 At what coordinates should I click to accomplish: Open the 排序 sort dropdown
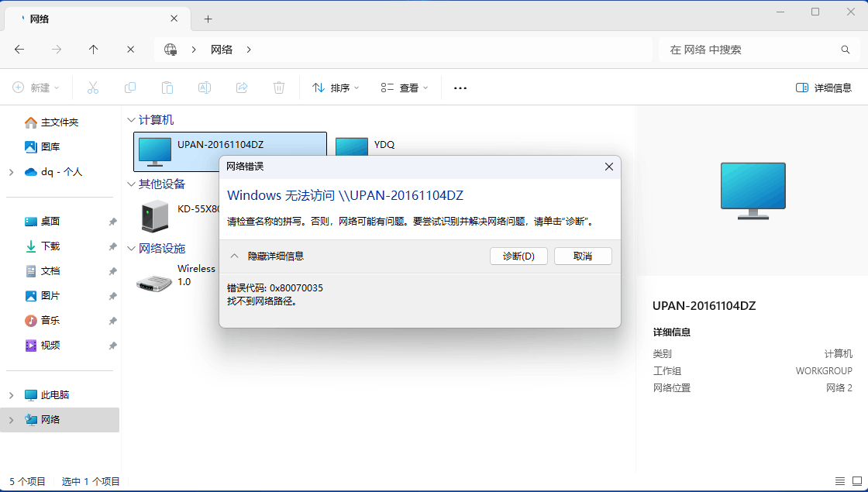click(x=336, y=88)
